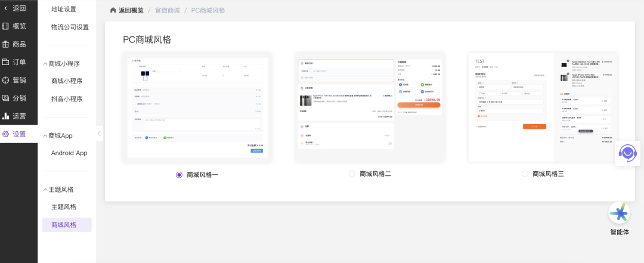
Task: Open the customer service headset icon
Action: click(x=627, y=153)
